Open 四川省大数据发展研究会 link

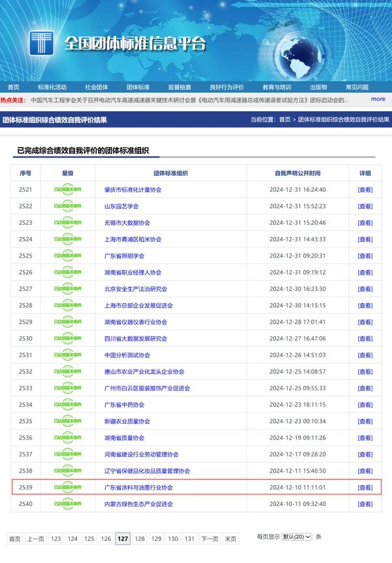(136, 338)
